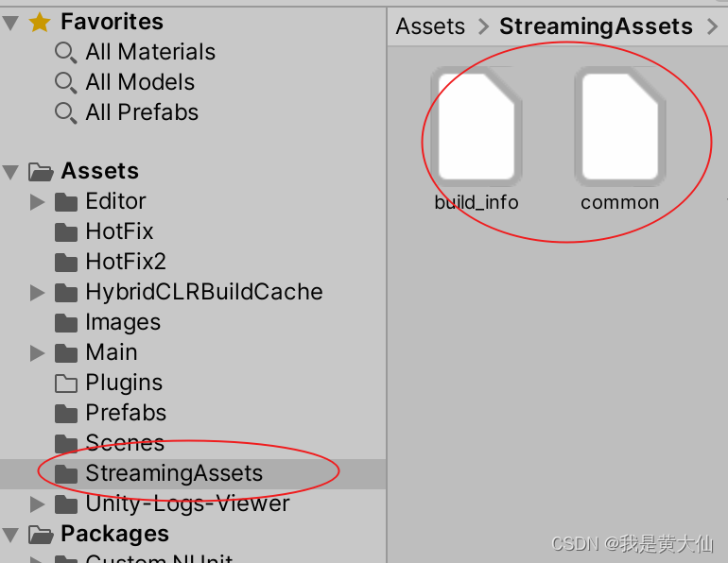Screen dimensions: 728x563
Task: Expand the Main folder arrow
Action: [37, 353]
